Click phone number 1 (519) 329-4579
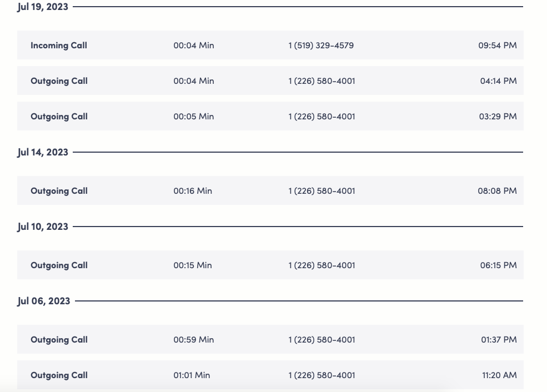Screen dimensions: 547x392 pos(321,45)
